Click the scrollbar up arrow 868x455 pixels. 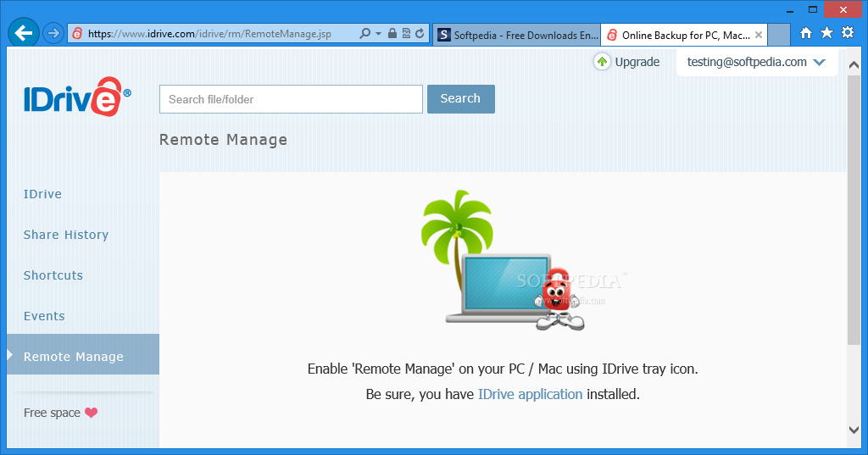(x=854, y=64)
